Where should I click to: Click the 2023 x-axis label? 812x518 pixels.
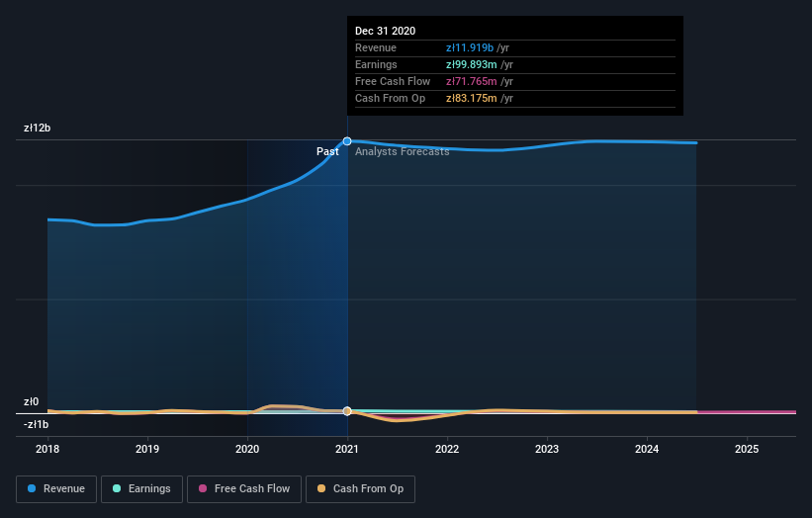tap(547, 449)
